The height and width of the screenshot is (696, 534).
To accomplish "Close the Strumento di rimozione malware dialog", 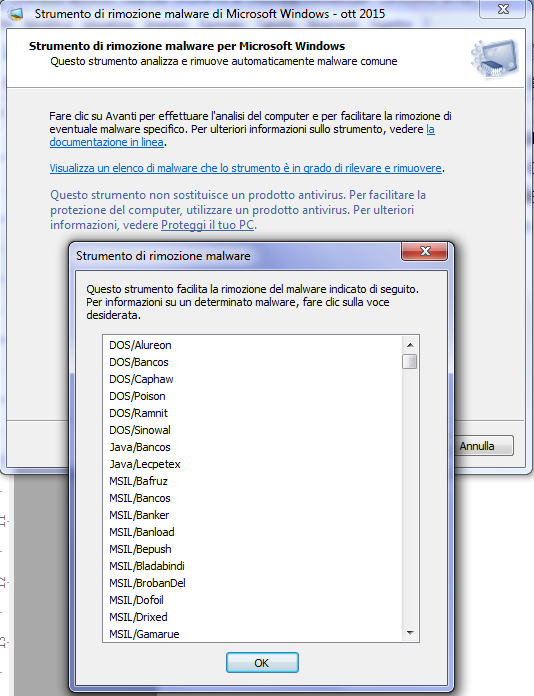I will tap(425, 251).
